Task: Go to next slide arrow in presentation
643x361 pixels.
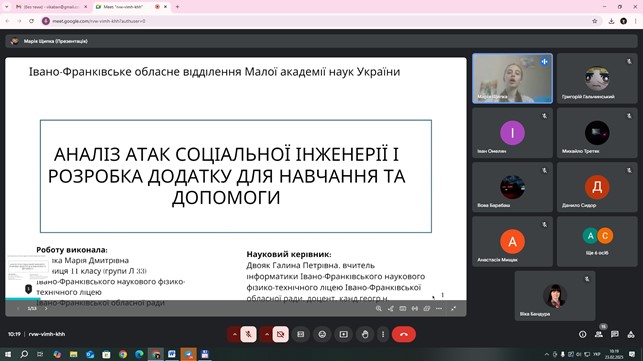Action: point(46,308)
